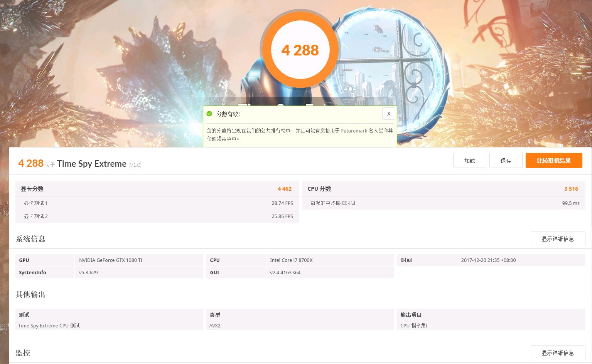The width and height of the screenshot is (592, 364).
Task: Click the 每帧的平均模拟时间 label
Action: coord(333,203)
